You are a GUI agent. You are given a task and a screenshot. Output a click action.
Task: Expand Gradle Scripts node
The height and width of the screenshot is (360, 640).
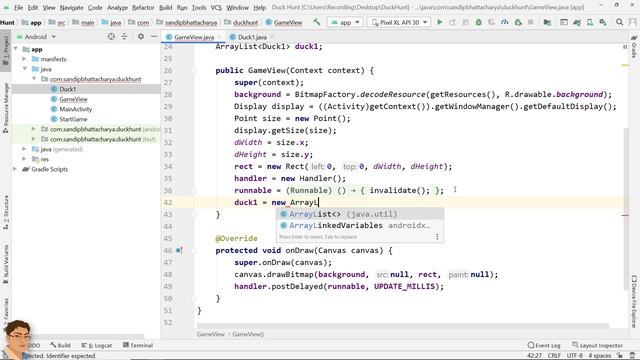pyautogui.click(x=16, y=169)
